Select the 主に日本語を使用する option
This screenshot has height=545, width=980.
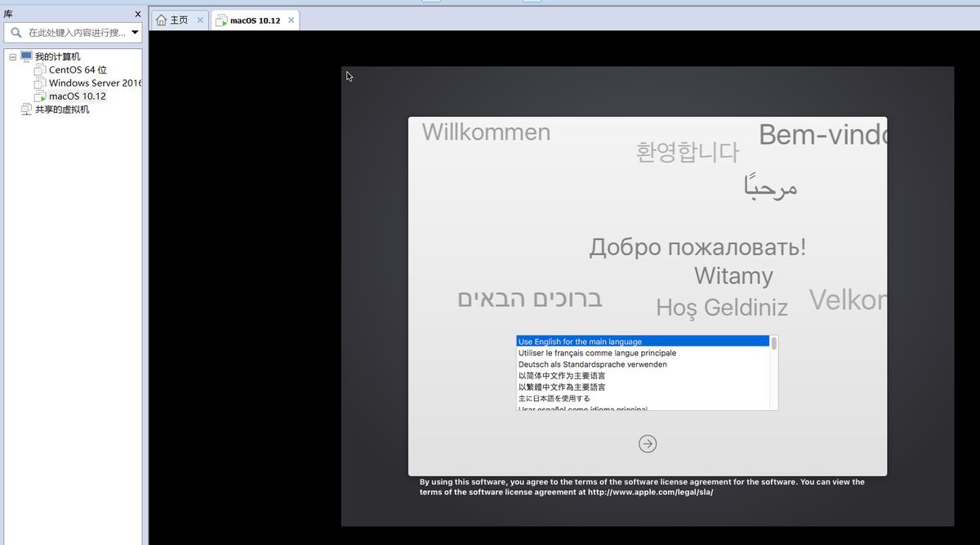(555, 397)
